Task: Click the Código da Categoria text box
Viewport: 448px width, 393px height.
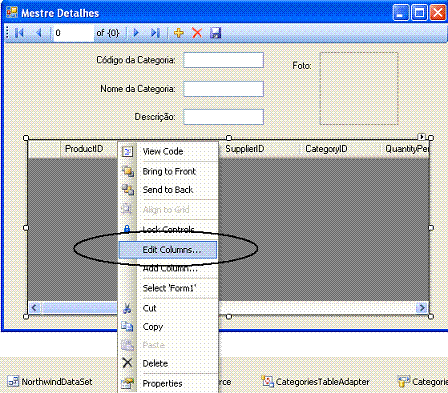Action: [223, 60]
